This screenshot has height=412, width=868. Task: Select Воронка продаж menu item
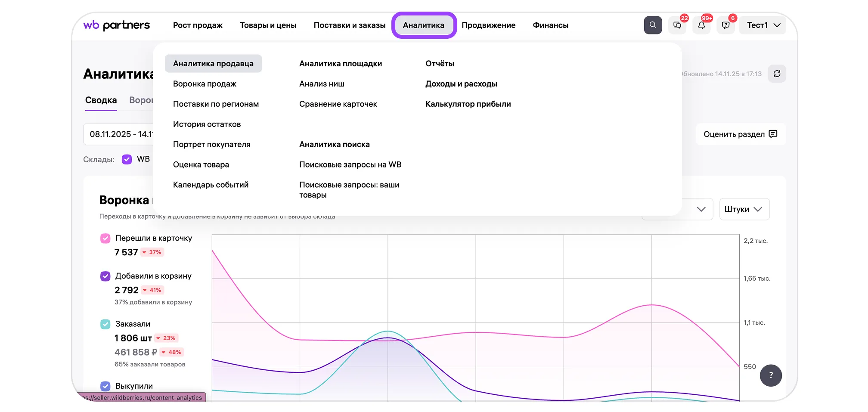pyautogui.click(x=205, y=84)
